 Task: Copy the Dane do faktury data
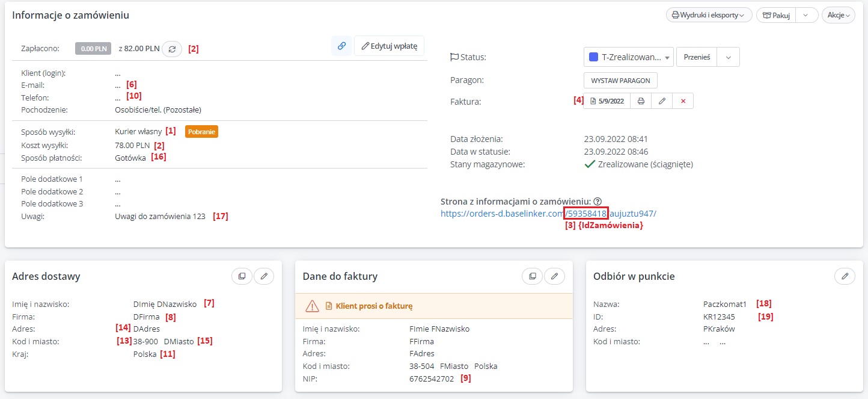tap(532, 276)
